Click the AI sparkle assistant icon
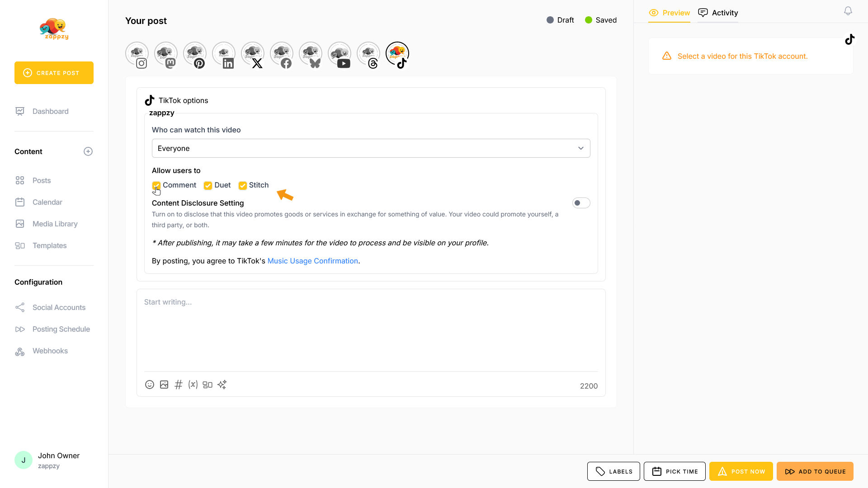 point(222,385)
